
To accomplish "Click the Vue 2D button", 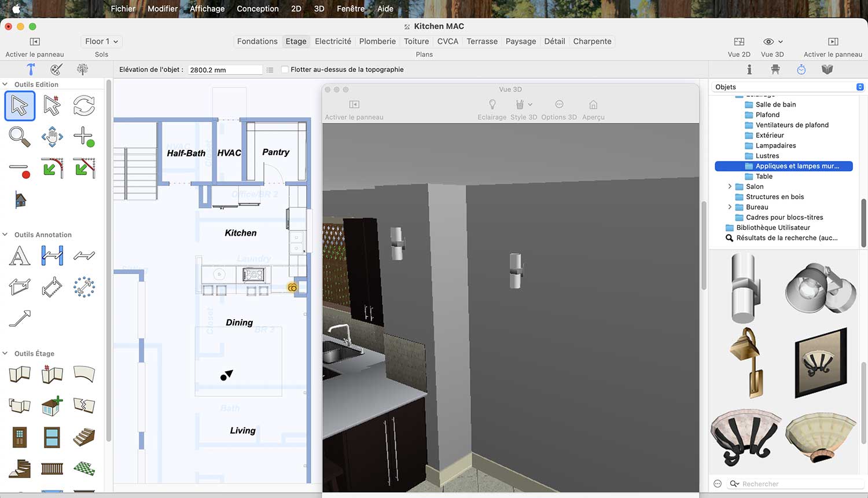I will coord(739,47).
